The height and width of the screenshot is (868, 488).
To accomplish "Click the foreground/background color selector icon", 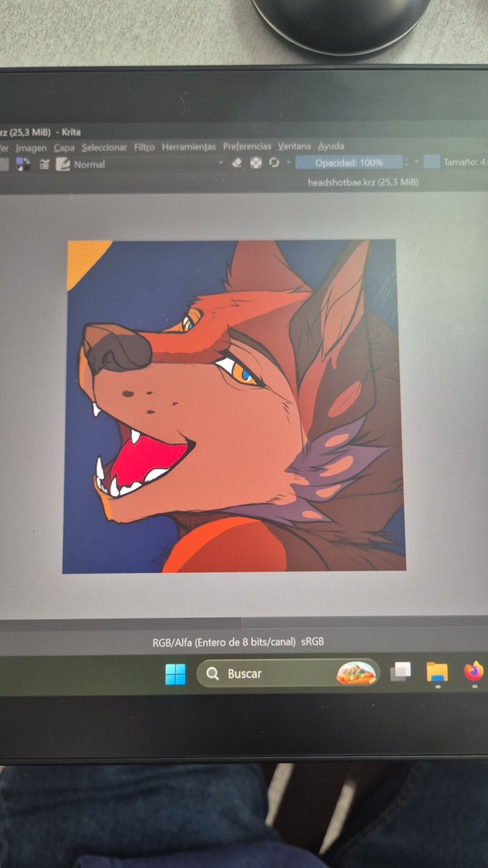I will 24,165.
